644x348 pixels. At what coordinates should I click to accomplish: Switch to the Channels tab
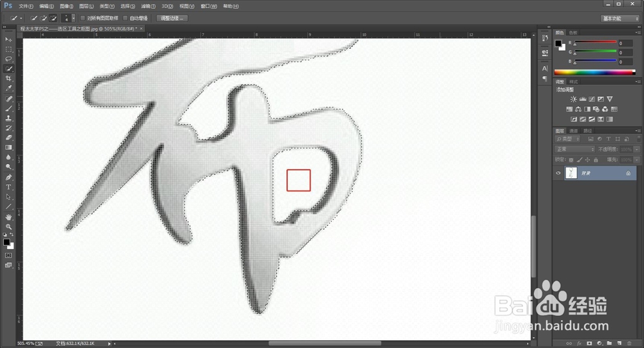pos(574,131)
